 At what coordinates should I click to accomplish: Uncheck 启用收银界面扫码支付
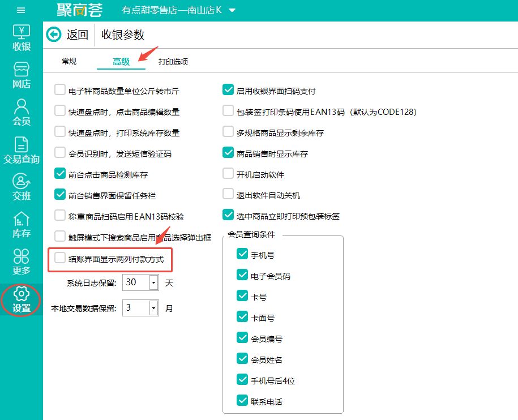[228, 90]
